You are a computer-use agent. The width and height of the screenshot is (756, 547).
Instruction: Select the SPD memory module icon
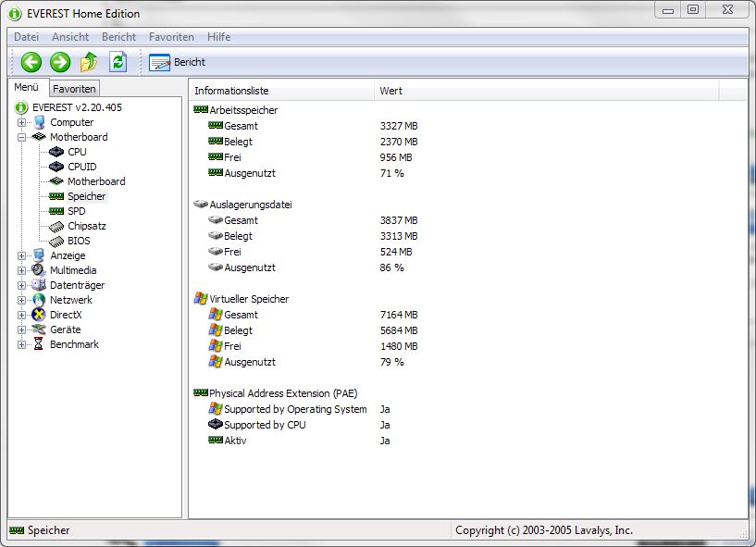click(x=56, y=211)
